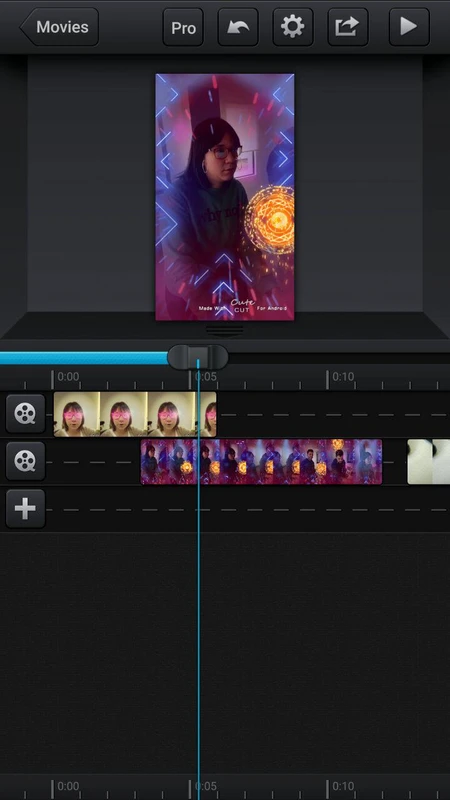450x800 pixels.
Task: Select the white clip at end of second track
Action: (x=429, y=462)
